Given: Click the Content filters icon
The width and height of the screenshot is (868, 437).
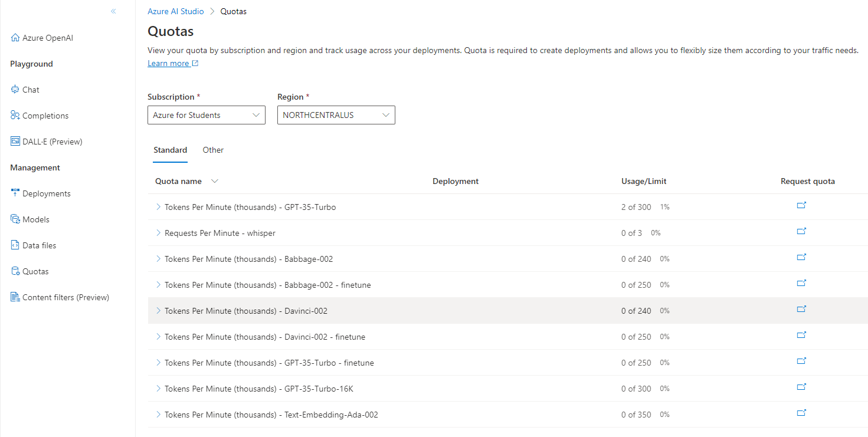Looking at the screenshot, I should [x=15, y=297].
